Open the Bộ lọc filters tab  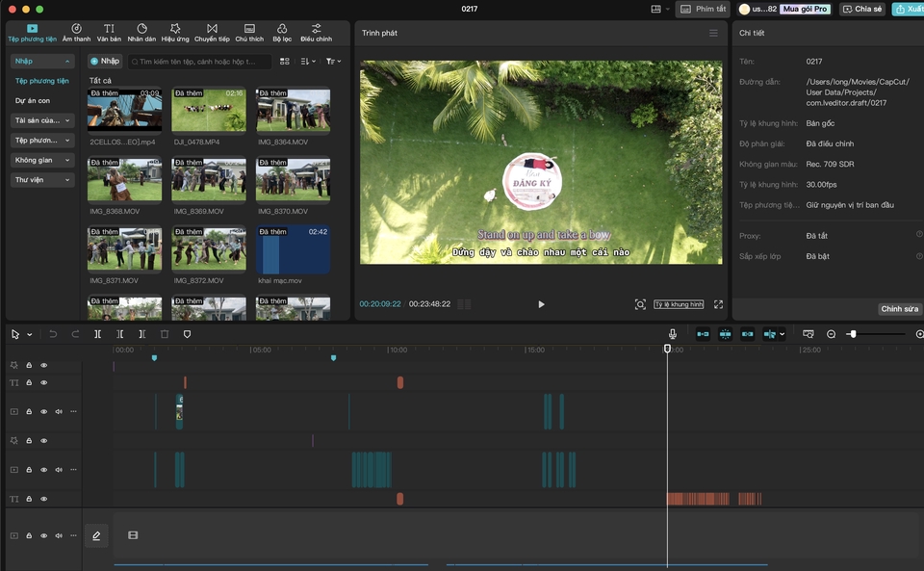pos(282,33)
